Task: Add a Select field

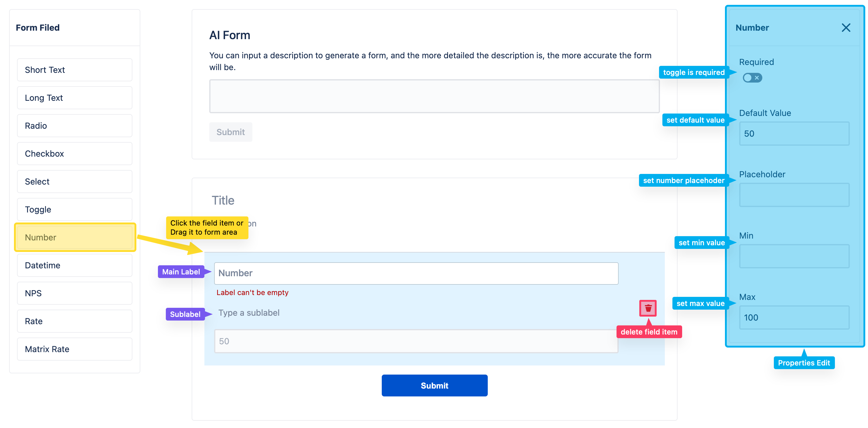Action: [74, 182]
